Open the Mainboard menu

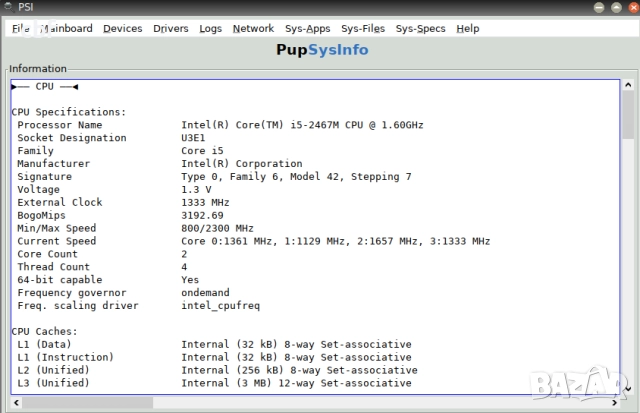tap(66, 29)
